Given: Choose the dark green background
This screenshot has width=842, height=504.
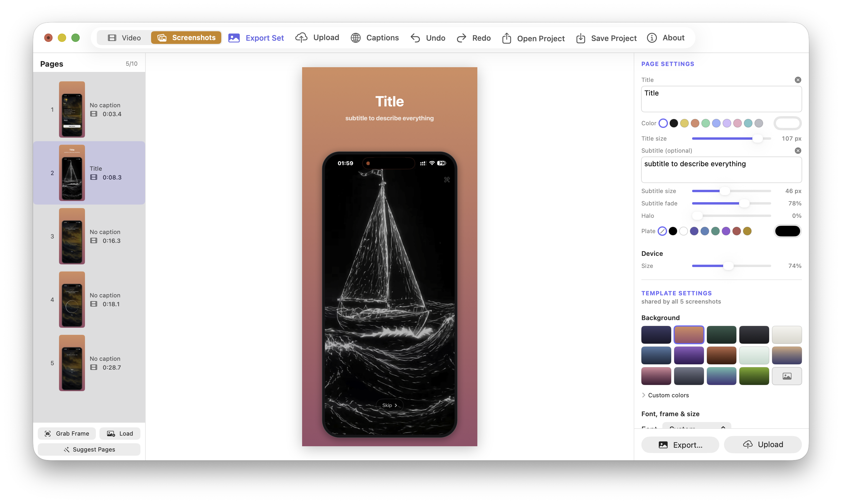Looking at the screenshot, I should [721, 335].
